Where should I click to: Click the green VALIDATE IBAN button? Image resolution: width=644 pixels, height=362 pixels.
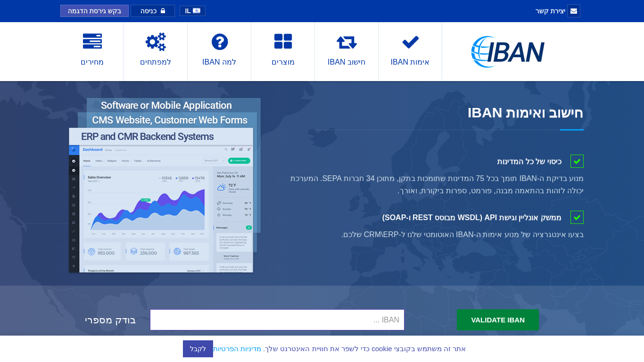click(x=498, y=320)
